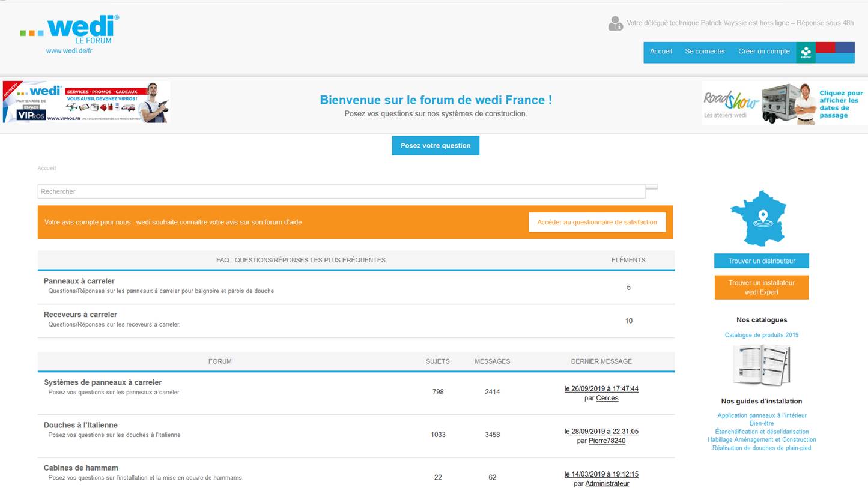
Task: Click the 1033 subjects count cell
Action: 438,435
